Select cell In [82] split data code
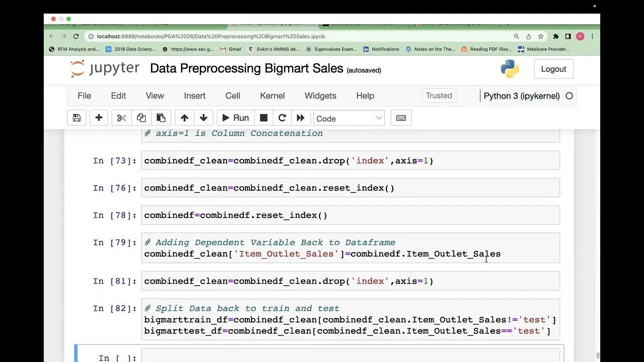Viewport: 644px width, 362px height. point(351,320)
